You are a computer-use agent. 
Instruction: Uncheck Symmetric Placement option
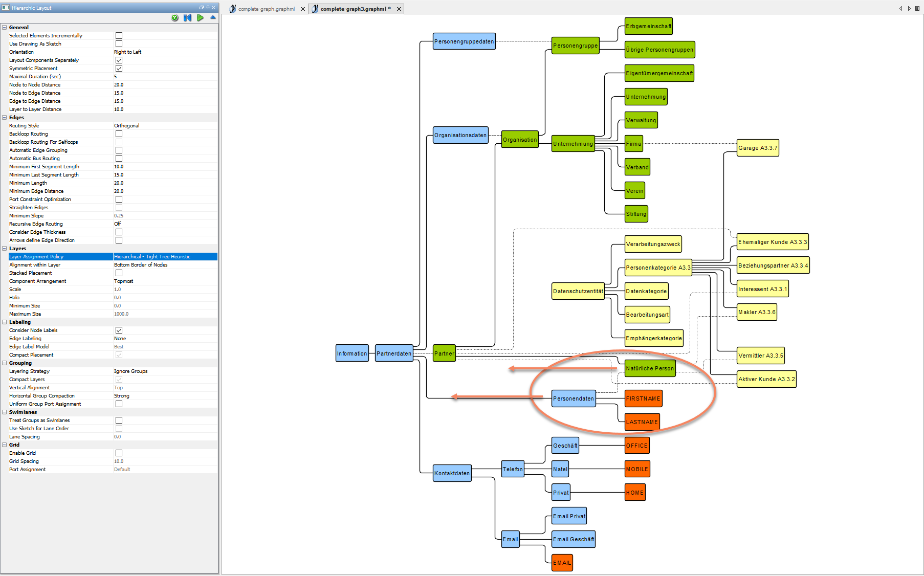(x=119, y=69)
